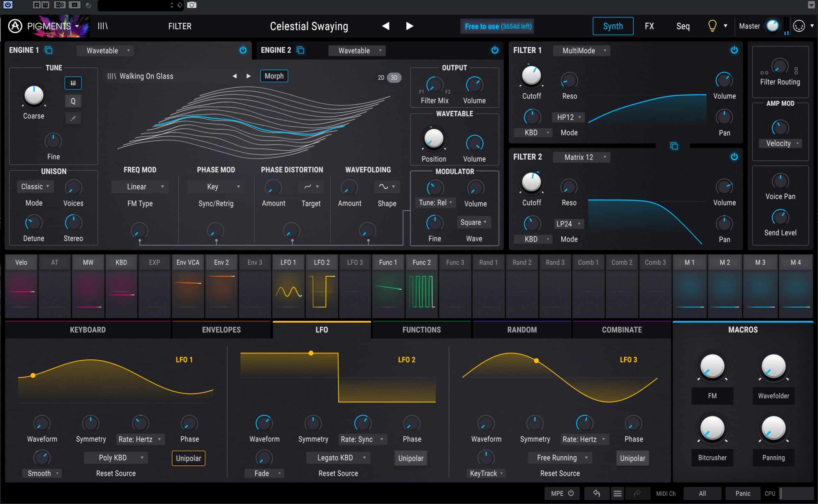Image resolution: width=818 pixels, height=504 pixels.
Task: Open LFO 2 Legato KBD reset dropdown
Action: coord(338,458)
